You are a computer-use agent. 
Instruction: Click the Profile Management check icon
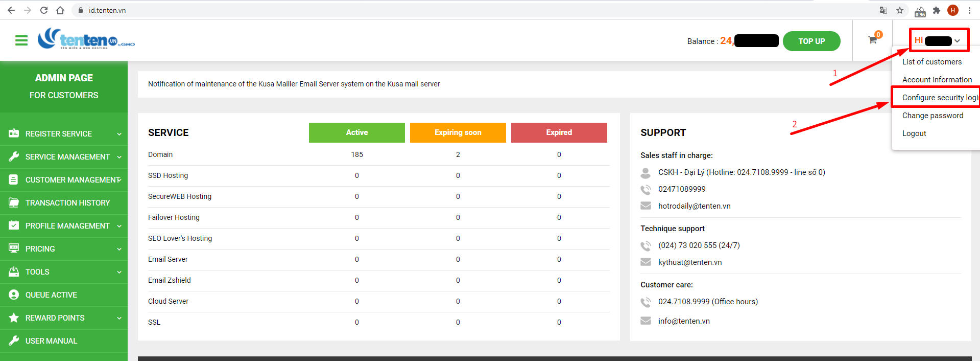coord(14,225)
